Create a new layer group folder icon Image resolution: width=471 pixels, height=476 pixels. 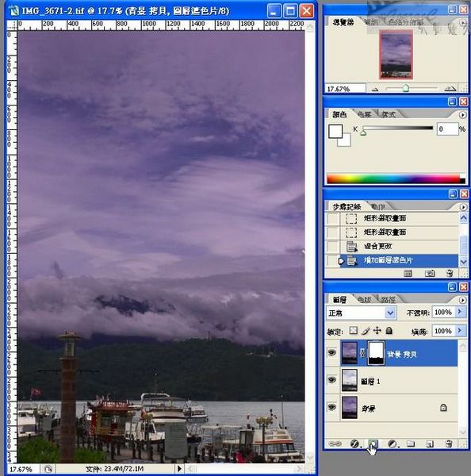411,443
